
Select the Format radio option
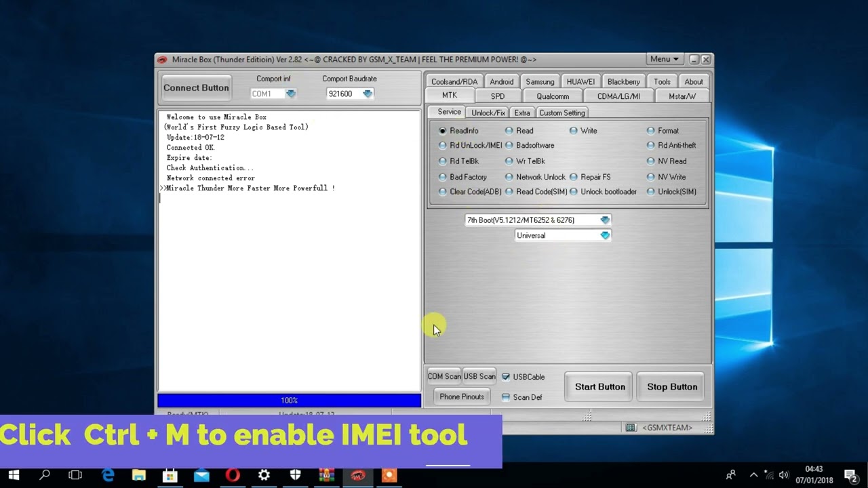tap(650, 130)
